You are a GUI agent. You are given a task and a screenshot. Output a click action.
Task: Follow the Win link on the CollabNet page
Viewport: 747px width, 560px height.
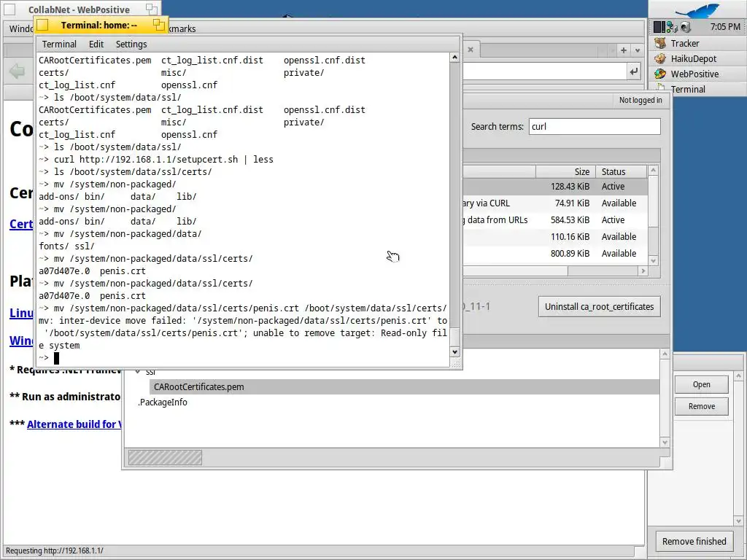coord(21,341)
